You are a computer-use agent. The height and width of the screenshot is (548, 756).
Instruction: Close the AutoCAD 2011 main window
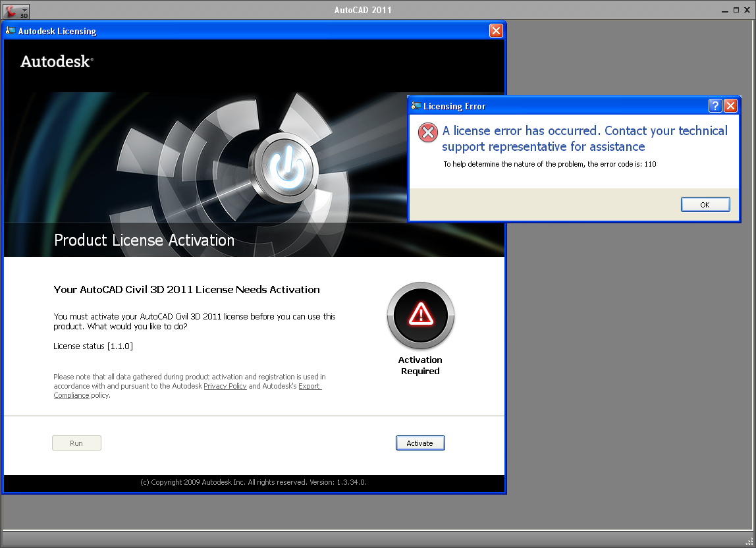pyautogui.click(x=747, y=10)
